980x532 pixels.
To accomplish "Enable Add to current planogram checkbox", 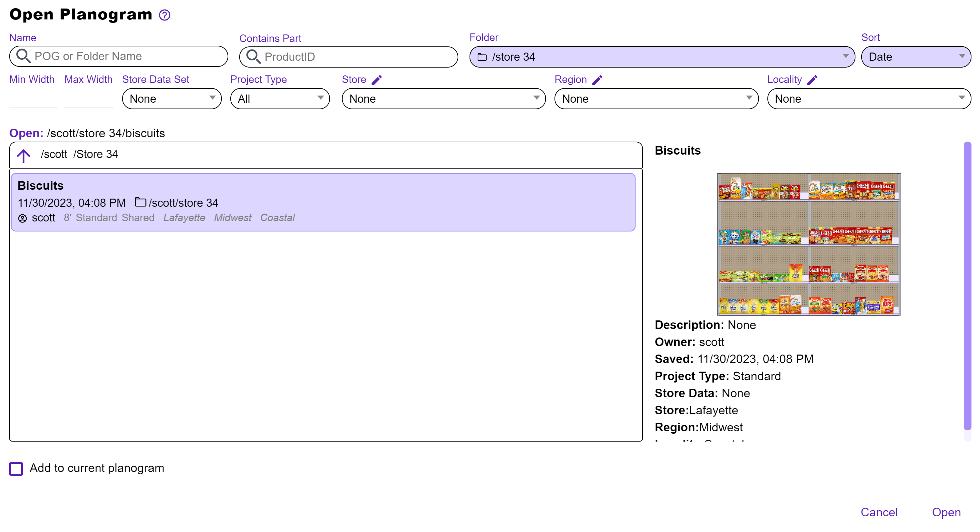I will tap(16, 469).
